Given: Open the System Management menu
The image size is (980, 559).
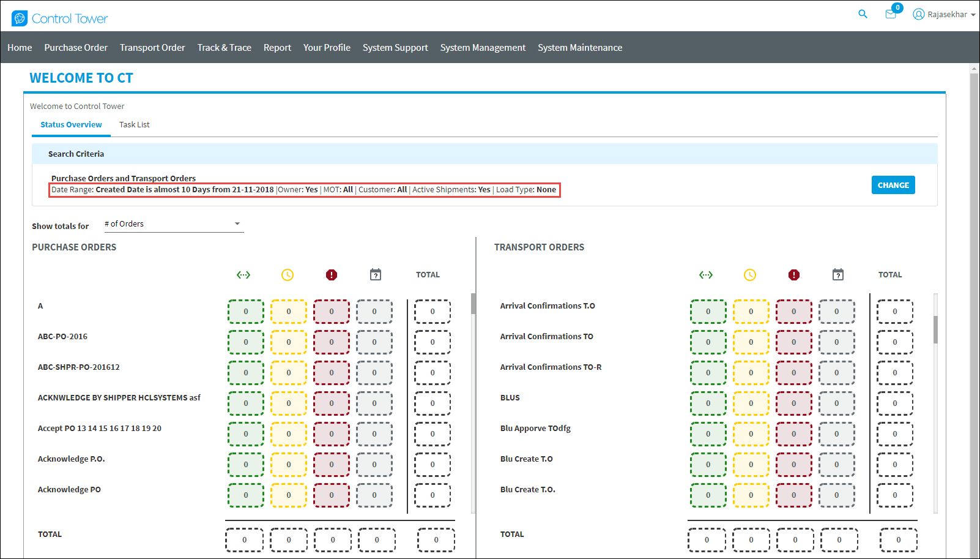Looking at the screenshot, I should (x=483, y=48).
